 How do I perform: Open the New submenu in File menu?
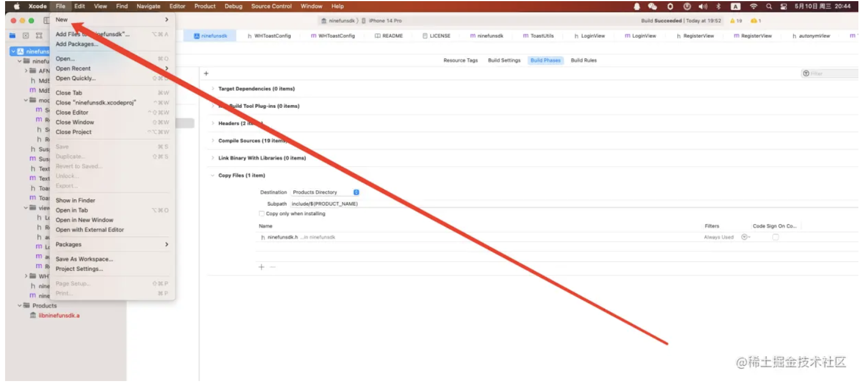[112, 20]
